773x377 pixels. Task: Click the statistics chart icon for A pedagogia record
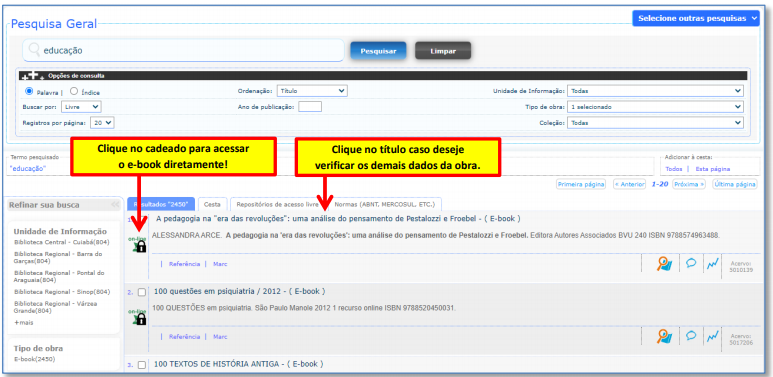[712, 264]
